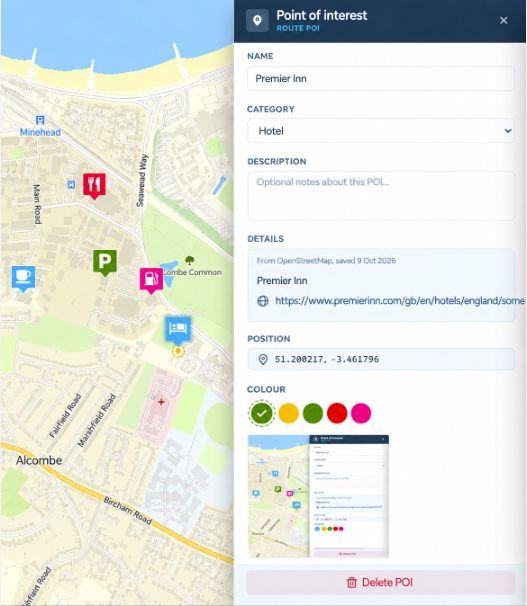Click the pin icon in Position field
527x606 pixels.
(263, 359)
